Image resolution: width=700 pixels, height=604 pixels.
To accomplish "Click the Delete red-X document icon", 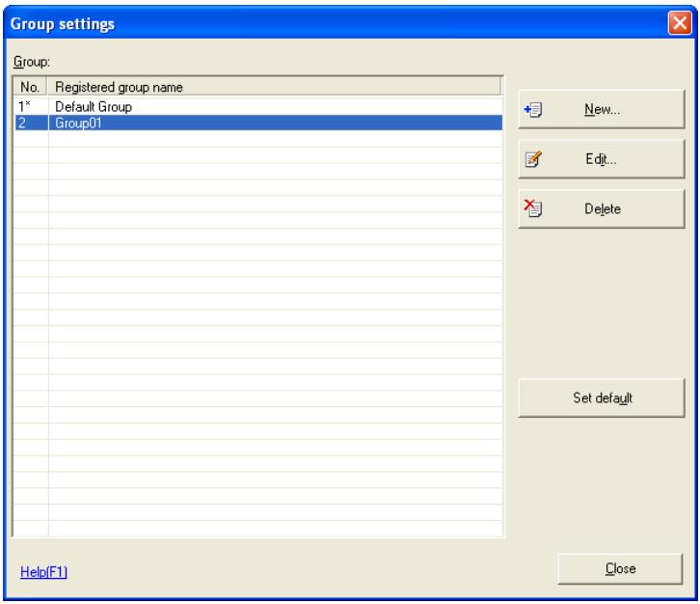I will click(x=532, y=208).
